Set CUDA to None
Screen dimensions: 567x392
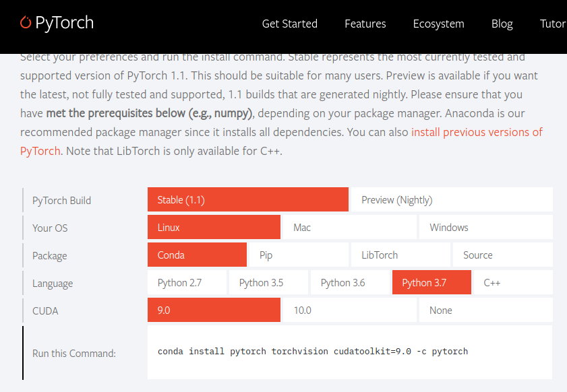coord(485,310)
